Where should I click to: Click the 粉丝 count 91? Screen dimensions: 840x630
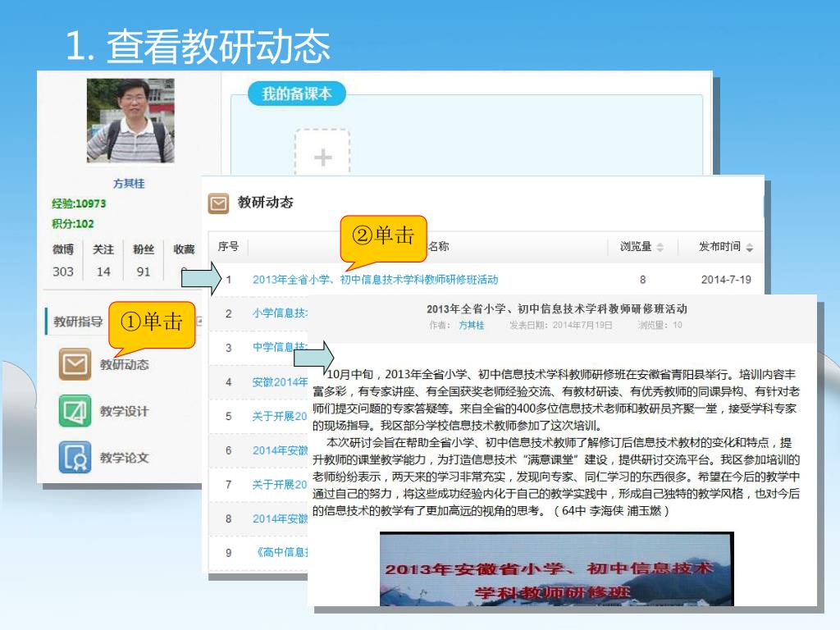(144, 272)
